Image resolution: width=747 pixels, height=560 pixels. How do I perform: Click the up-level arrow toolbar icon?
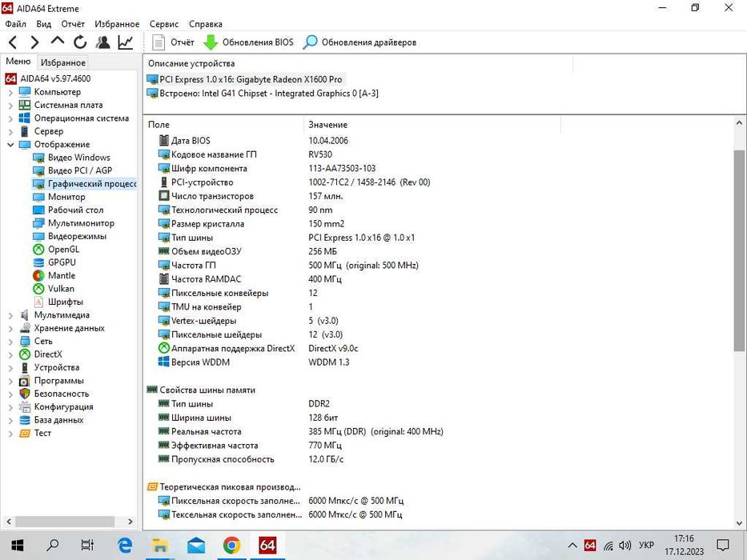pos(57,42)
